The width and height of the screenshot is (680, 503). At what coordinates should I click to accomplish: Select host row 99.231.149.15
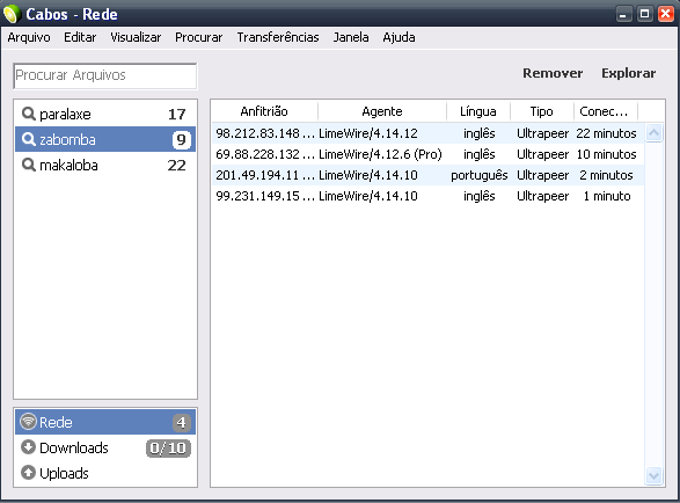pos(428,196)
